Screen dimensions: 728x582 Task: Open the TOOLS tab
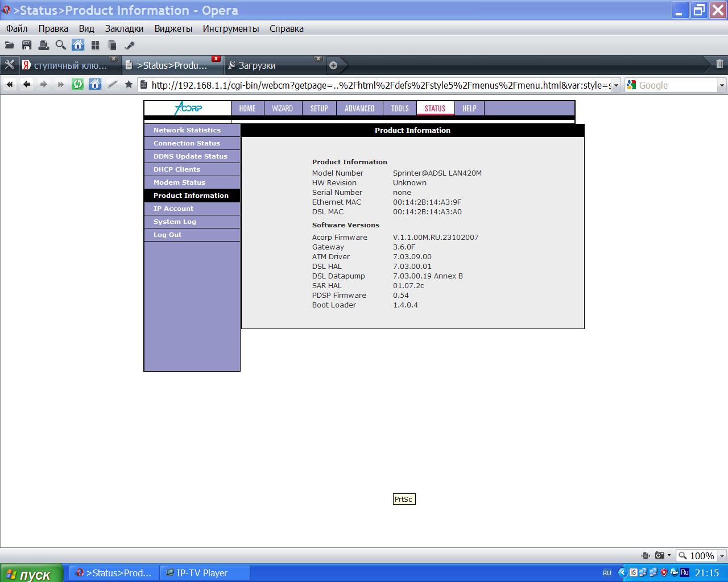pyautogui.click(x=400, y=108)
